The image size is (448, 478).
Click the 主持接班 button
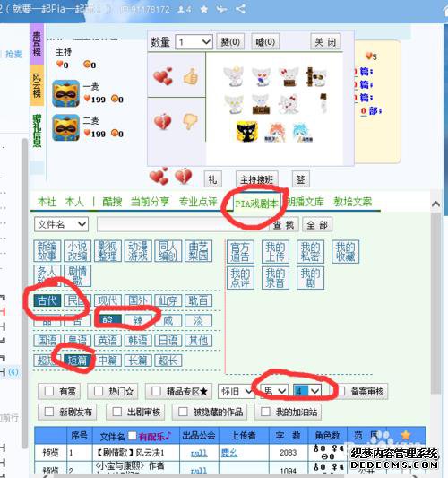click(x=257, y=179)
